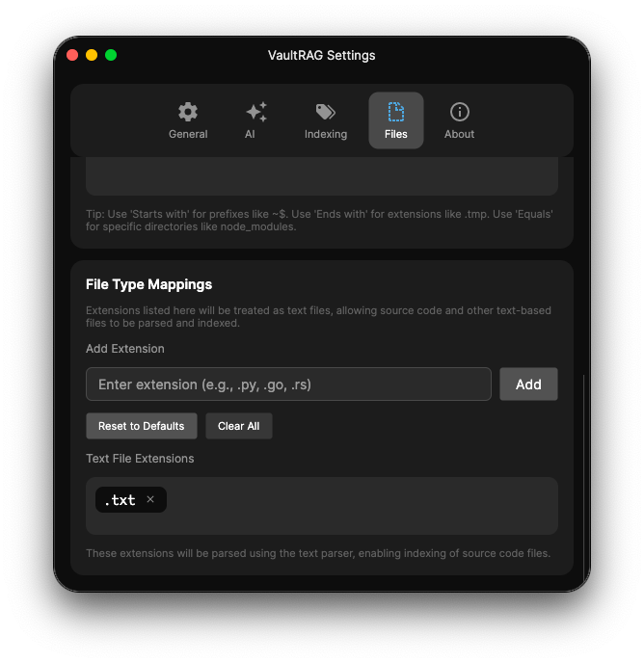
Task: Click the 'These extensions will be parsed' note
Action: click(318, 553)
